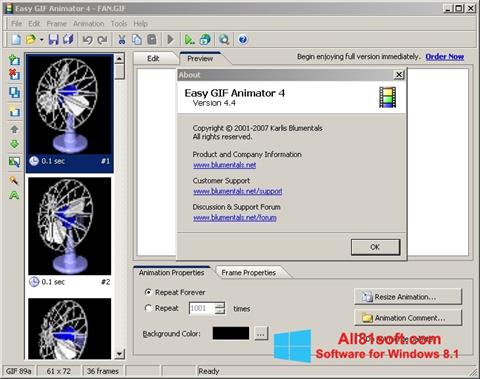This screenshot has height=379, width=480.
Task: Open the Help menu
Action: [140, 24]
